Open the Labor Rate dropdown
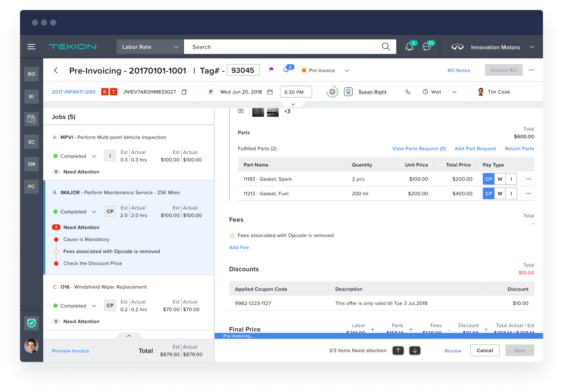Screen dimensions: 563x392 pyautogui.click(x=150, y=47)
